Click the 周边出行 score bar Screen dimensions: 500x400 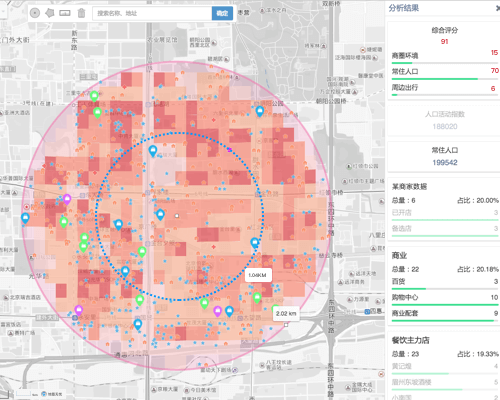pyautogui.click(x=445, y=95)
